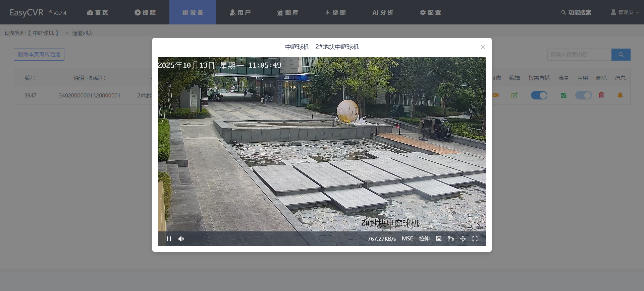644x291 pixels.
Task: Enter fullscreen video mode
Action: (x=475, y=239)
